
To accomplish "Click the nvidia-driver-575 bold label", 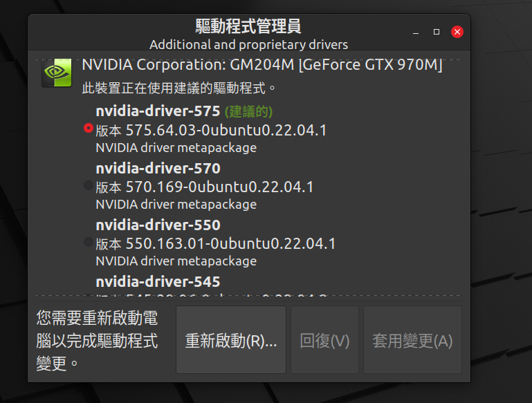I will (x=158, y=111).
